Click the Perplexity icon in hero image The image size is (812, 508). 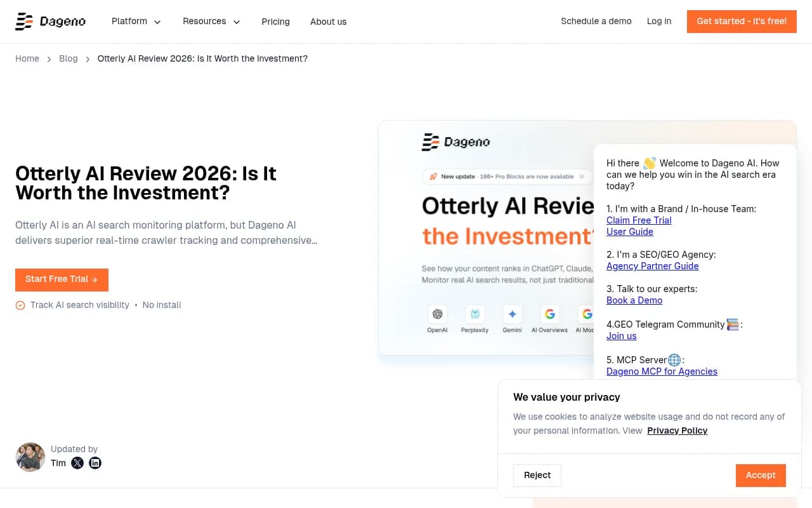475,314
